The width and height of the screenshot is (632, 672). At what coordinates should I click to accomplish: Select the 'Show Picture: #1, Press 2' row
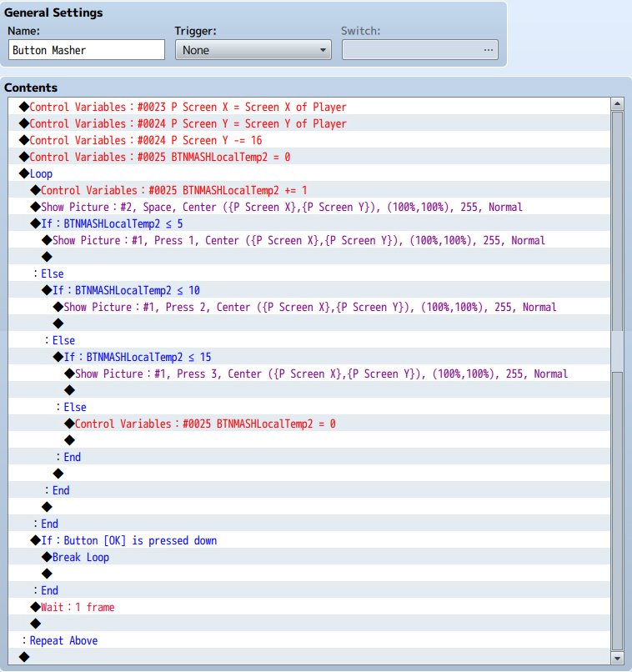[309, 307]
